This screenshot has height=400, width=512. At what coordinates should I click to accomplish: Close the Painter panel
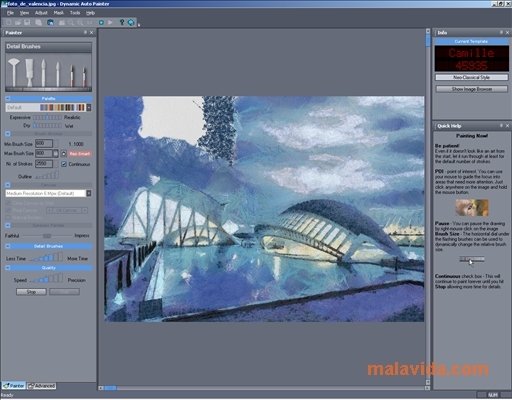click(92, 33)
